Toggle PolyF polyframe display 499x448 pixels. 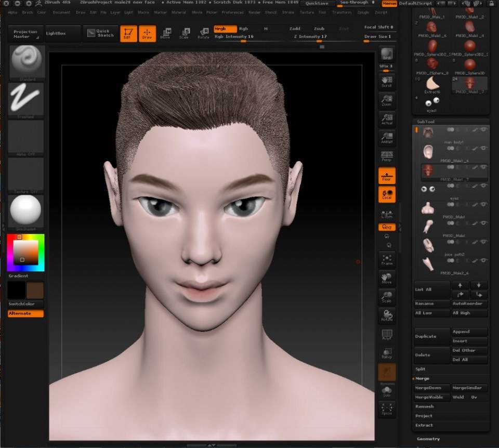387,334
